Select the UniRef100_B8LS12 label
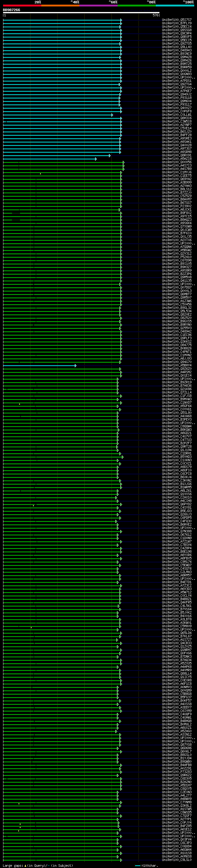This screenshot has width=197, height=868. tap(177, 189)
